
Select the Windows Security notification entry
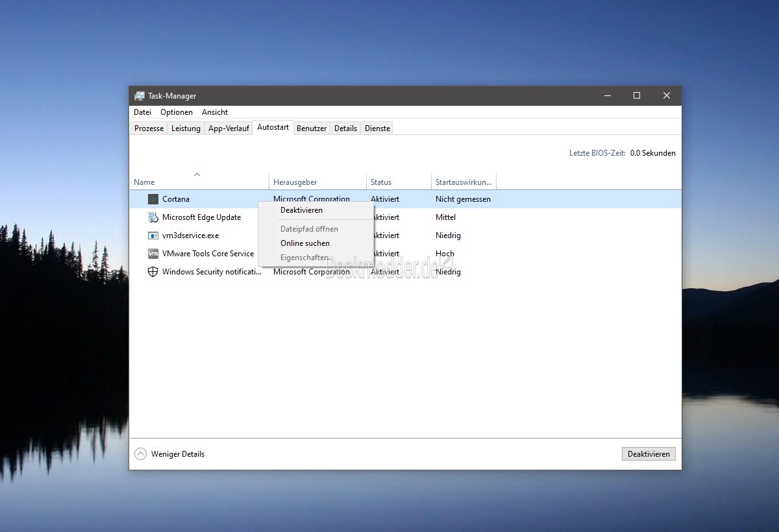coord(212,272)
